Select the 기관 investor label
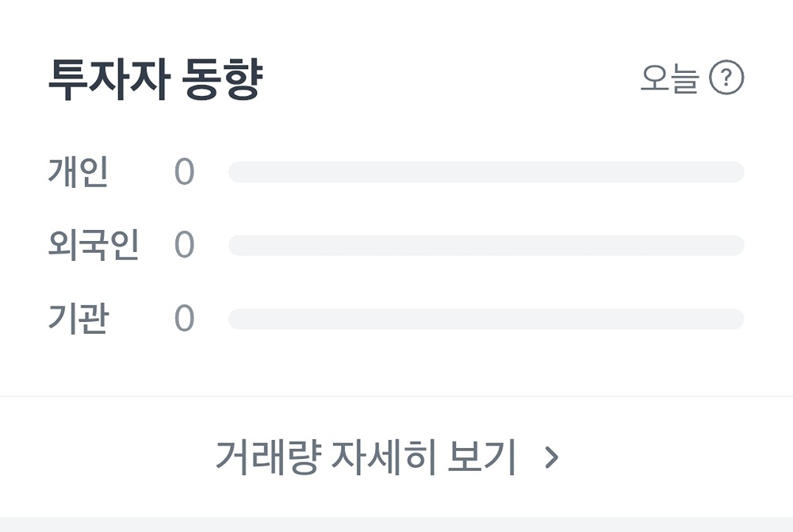 click(78, 319)
